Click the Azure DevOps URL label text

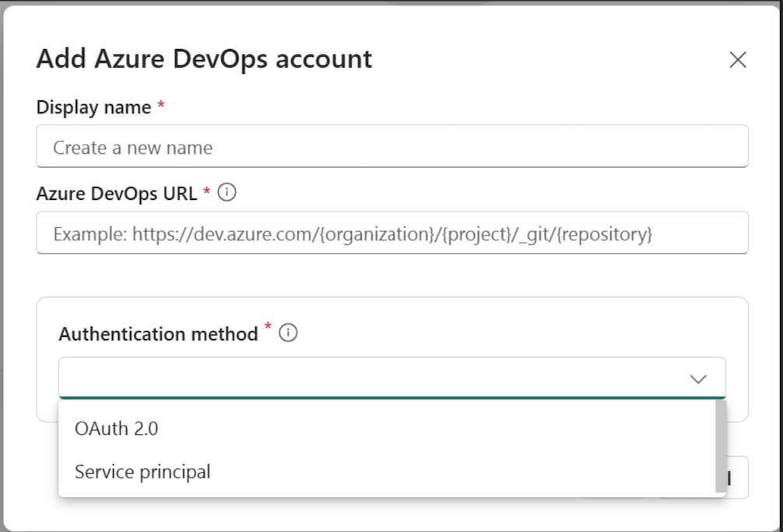click(x=117, y=194)
